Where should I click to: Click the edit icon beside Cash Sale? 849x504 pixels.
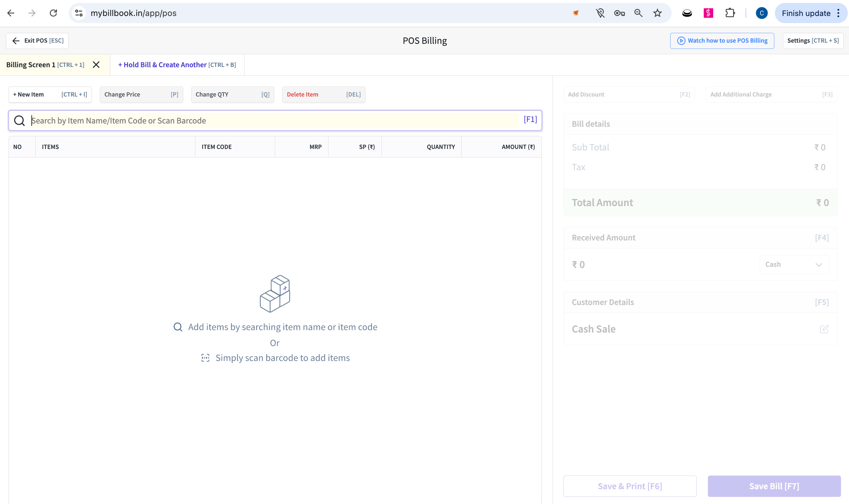click(x=824, y=329)
